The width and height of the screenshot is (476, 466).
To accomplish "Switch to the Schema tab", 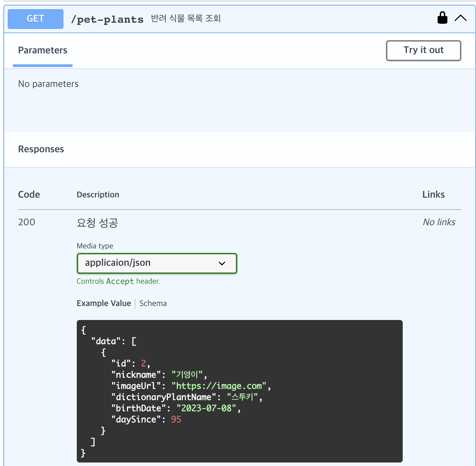I will [153, 303].
